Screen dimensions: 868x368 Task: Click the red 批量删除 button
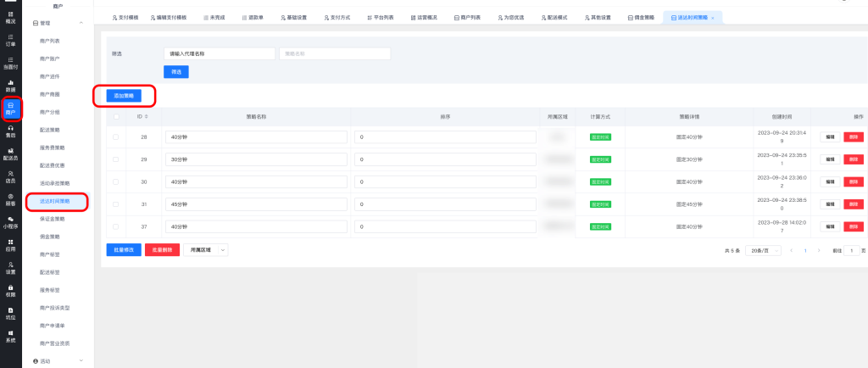(x=162, y=250)
